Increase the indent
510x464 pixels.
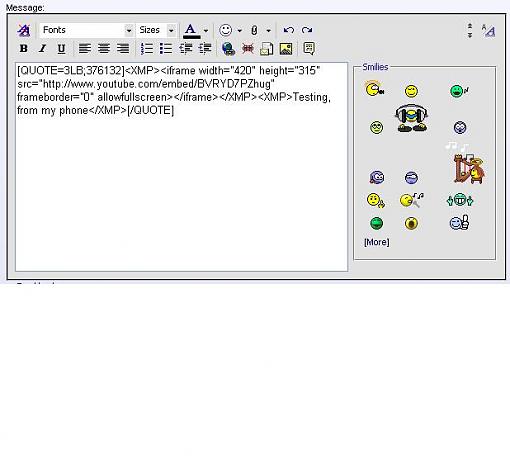(205, 49)
